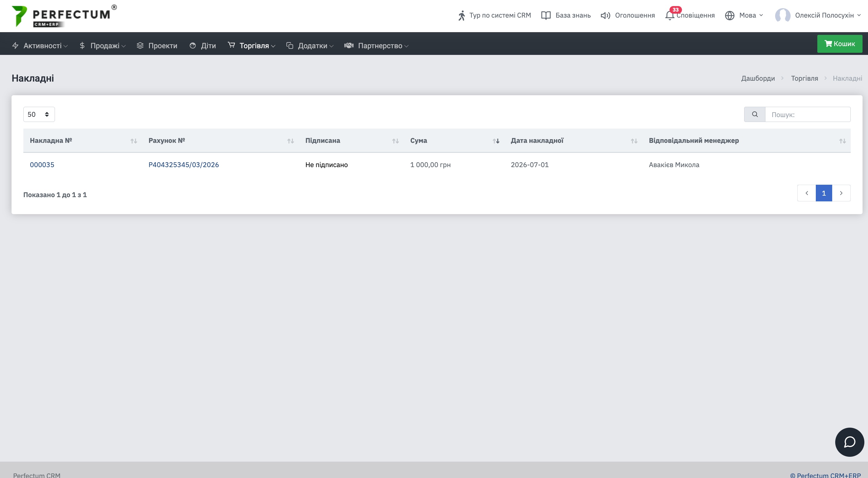Sort by Сума column arrows

496,141
